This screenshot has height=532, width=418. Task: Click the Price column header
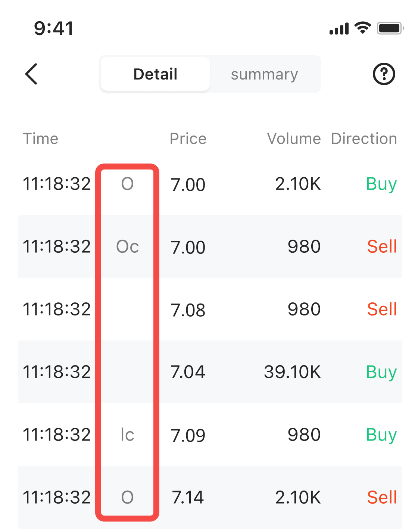[x=188, y=139]
